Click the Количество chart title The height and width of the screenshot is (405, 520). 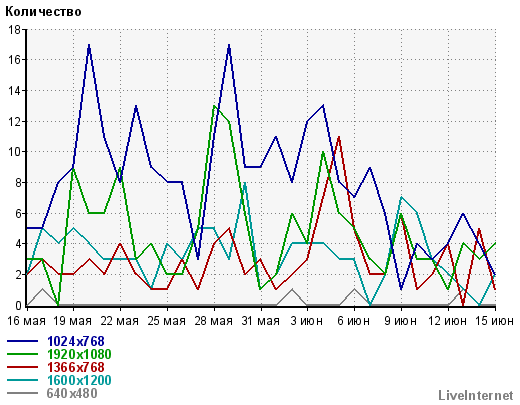[43, 12]
